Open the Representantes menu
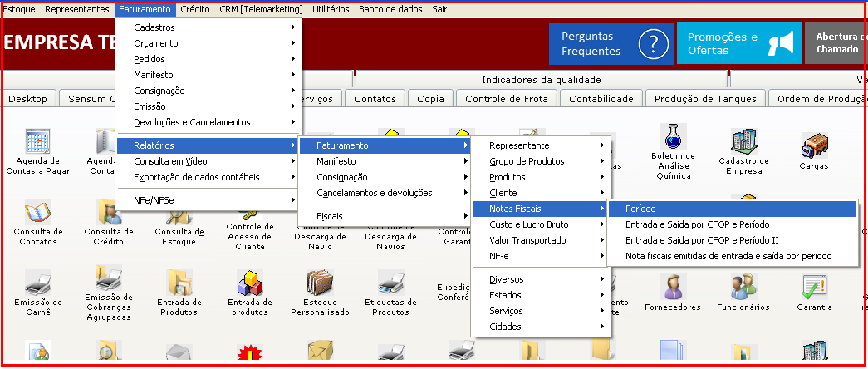The image size is (868, 369). pyautogui.click(x=77, y=9)
